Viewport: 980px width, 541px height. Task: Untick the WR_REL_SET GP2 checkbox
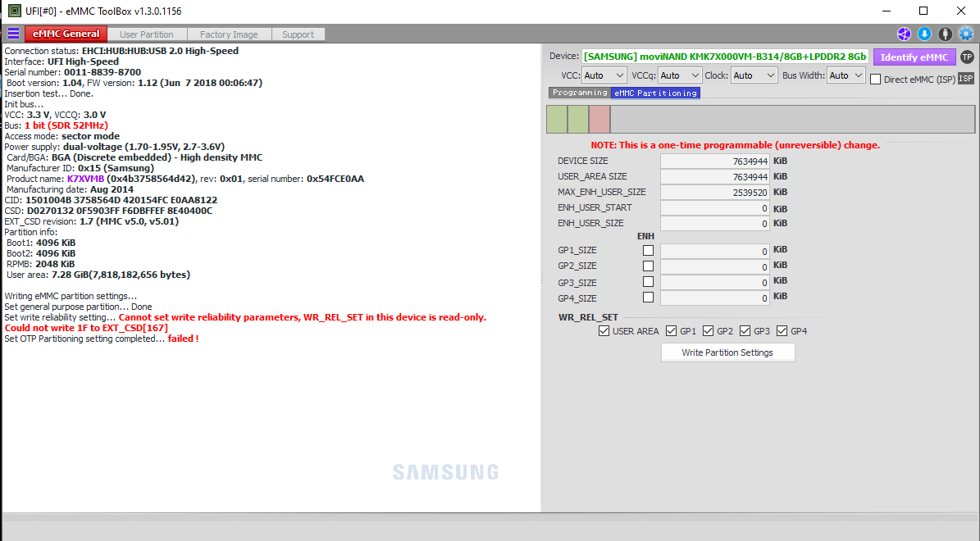point(708,331)
